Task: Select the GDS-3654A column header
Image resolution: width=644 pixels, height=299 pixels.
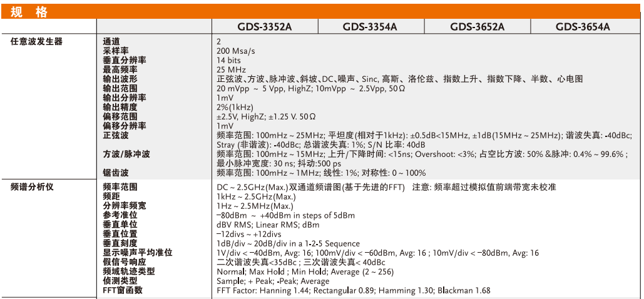Action: pos(583,27)
